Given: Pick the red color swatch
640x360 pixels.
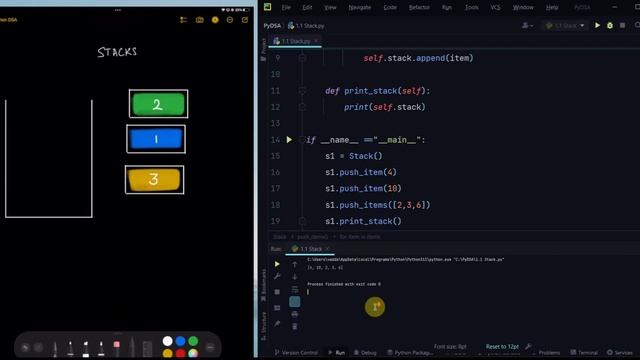Looking at the screenshot, I should pos(180,353).
